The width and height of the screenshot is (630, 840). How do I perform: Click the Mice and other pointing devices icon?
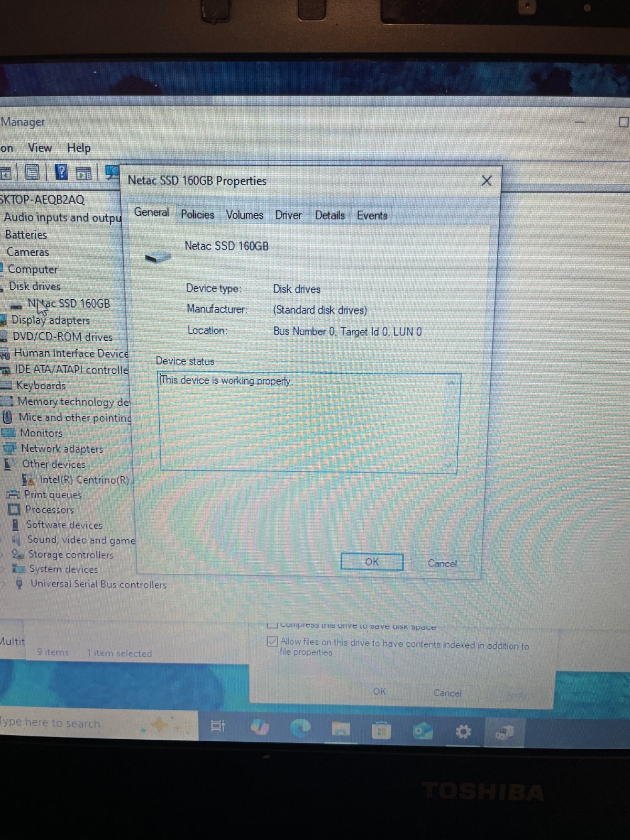(7, 417)
